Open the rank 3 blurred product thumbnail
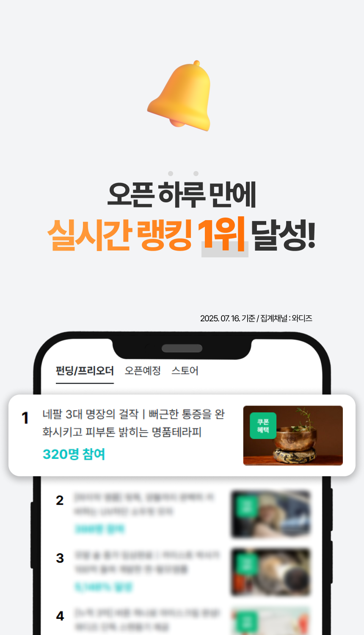Image resolution: width=364 pixels, height=635 pixels. click(x=271, y=572)
